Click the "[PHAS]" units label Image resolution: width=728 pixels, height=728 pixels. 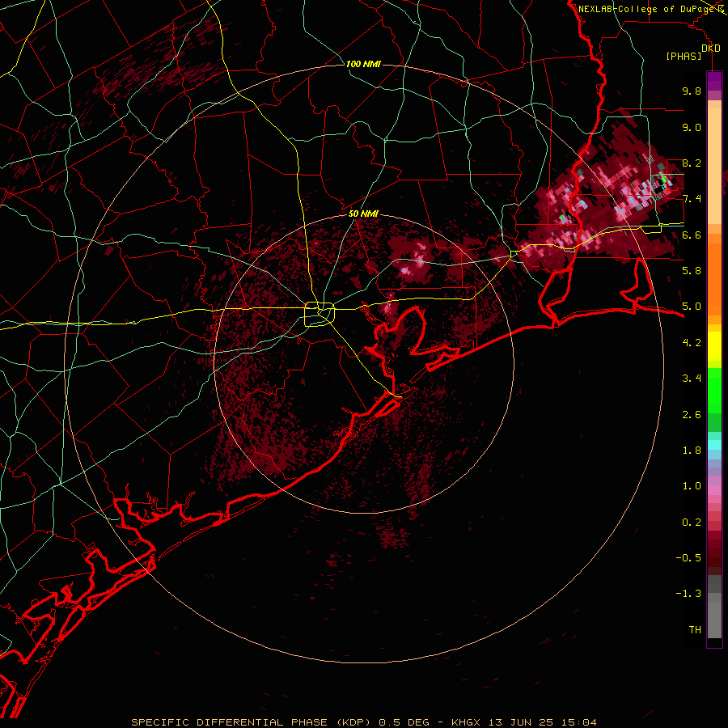point(684,56)
